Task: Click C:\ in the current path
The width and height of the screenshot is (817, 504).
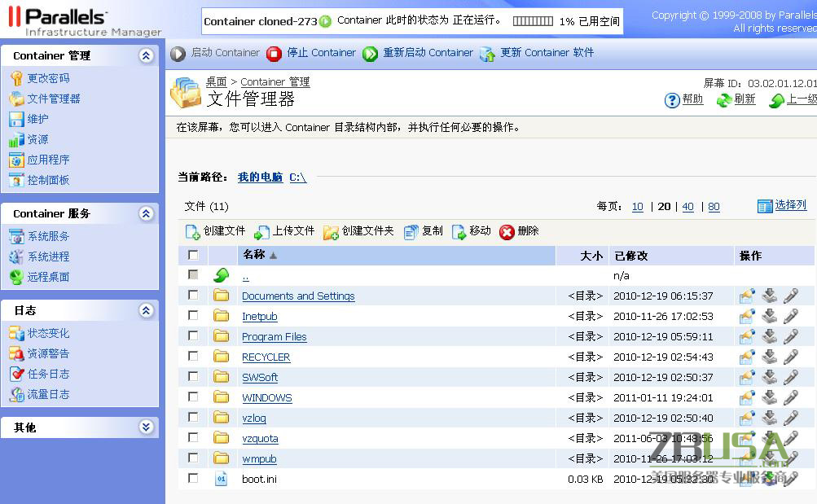Action: [x=297, y=177]
